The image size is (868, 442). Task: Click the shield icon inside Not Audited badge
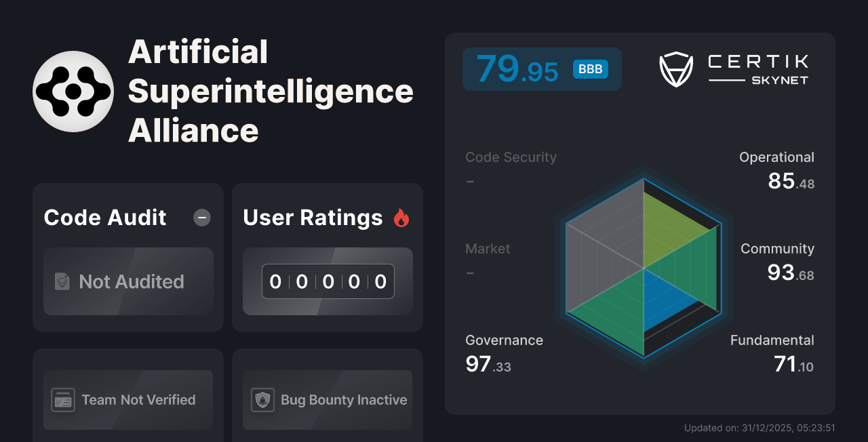pyautogui.click(x=62, y=281)
